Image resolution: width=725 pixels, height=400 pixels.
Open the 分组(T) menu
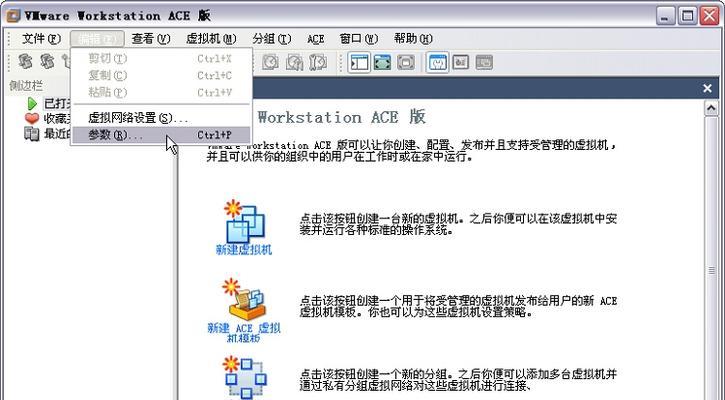pyautogui.click(x=272, y=39)
